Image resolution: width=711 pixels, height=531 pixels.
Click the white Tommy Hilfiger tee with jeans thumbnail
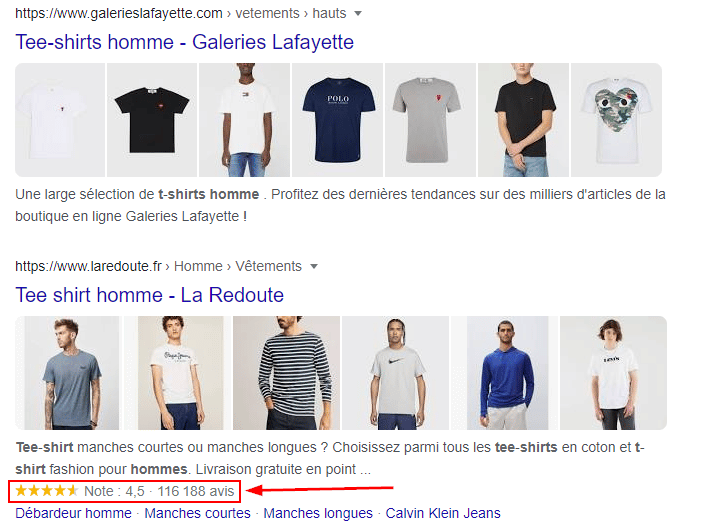tap(243, 120)
